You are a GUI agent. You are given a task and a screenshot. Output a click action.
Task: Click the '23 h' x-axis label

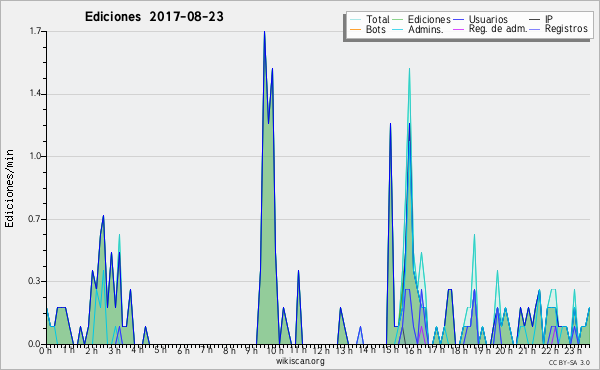click(573, 350)
